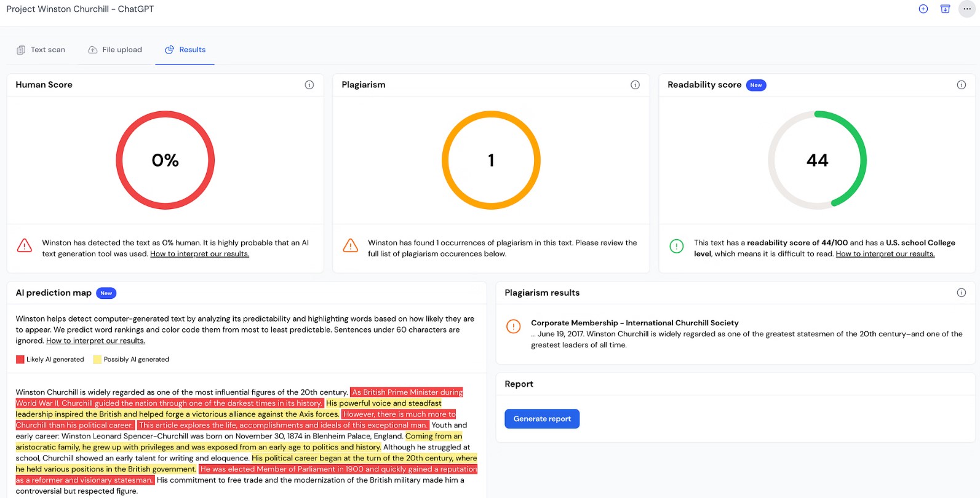The image size is (980, 498).
Task: Click green info circle under Readability score
Action: [x=676, y=247]
